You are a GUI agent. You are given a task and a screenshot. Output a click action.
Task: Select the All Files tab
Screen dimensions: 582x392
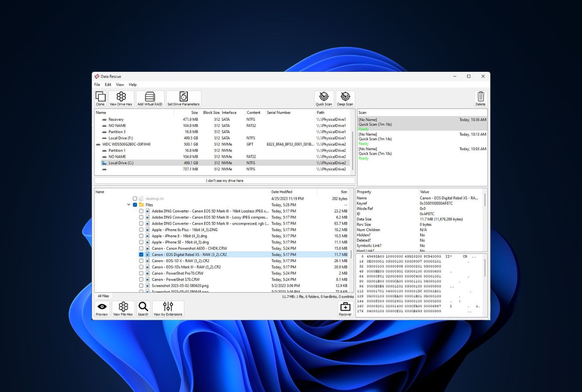(103, 296)
